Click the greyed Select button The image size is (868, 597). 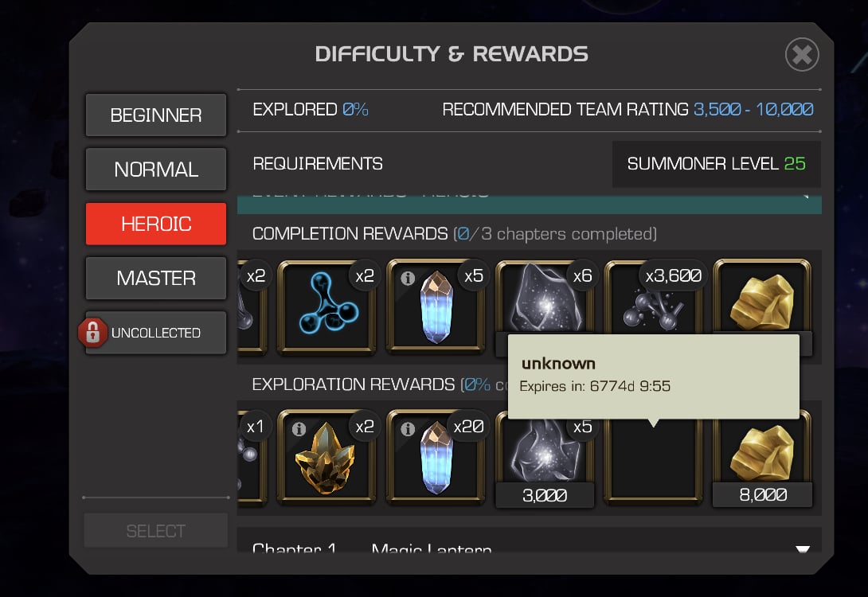pyautogui.click(x=156, y=531)
